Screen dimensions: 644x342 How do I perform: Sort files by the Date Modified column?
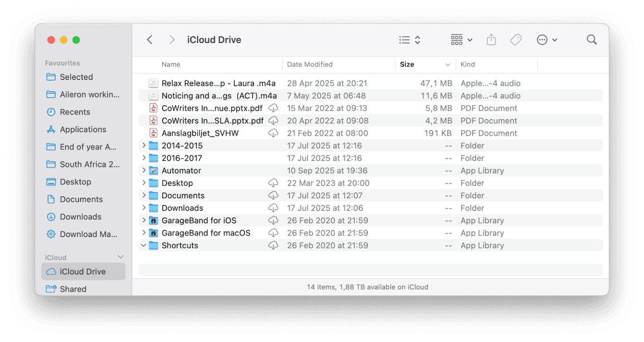click(x=310, y=64)
